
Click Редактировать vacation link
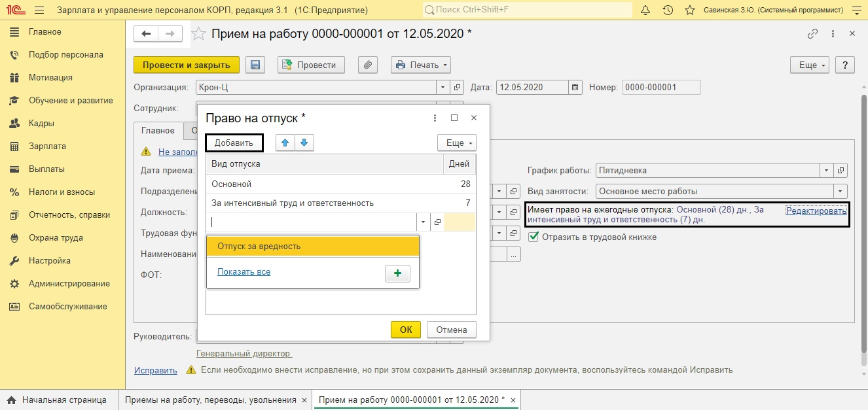[x=816, y=211]
